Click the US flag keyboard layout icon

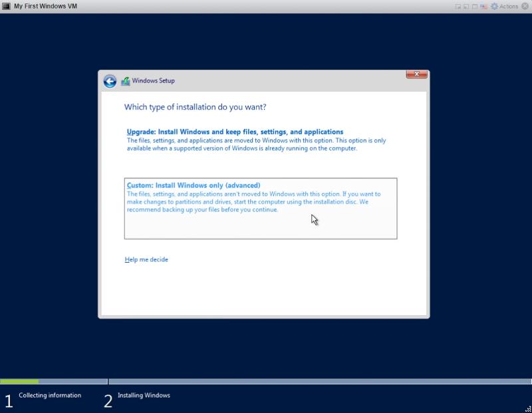click(483, 7)
